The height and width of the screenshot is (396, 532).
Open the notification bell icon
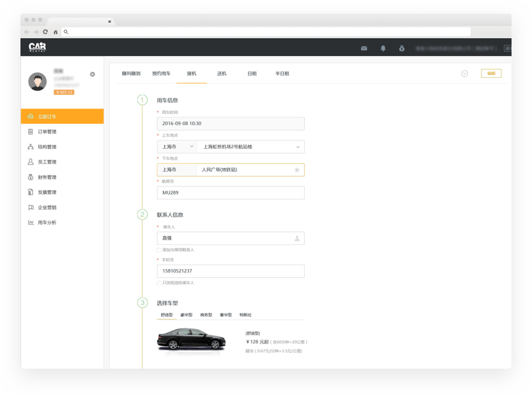[383, 48]
